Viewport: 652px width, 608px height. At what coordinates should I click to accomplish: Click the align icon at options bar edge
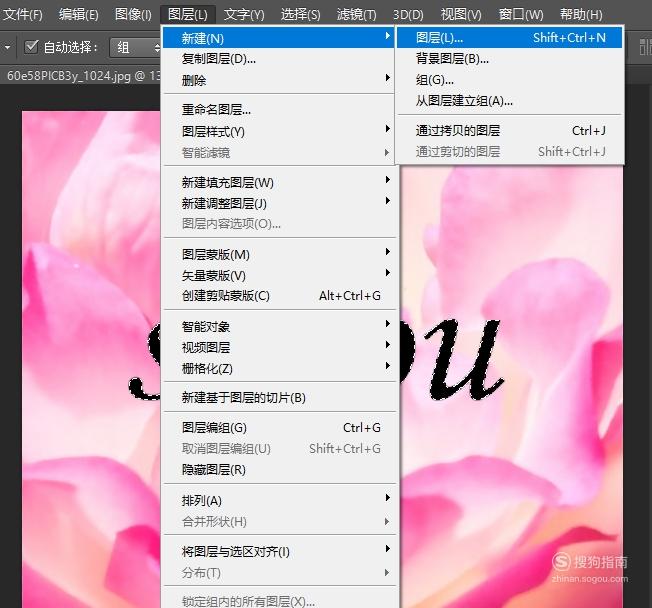click(645, 47)
